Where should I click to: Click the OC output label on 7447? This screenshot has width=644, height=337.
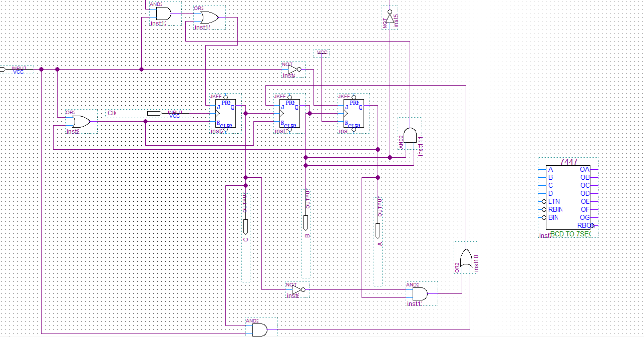[x=584, y=185]
